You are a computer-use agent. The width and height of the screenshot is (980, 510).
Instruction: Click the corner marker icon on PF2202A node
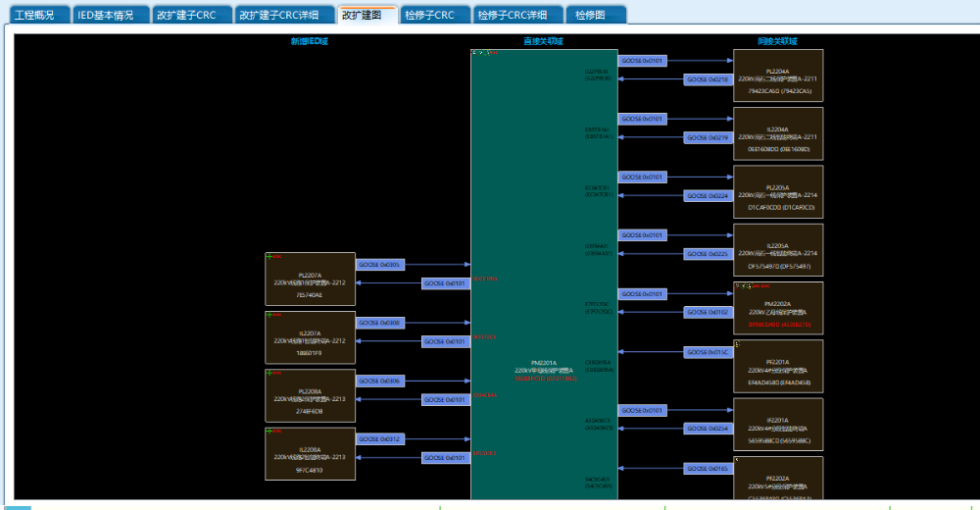(x=738, y=460)
